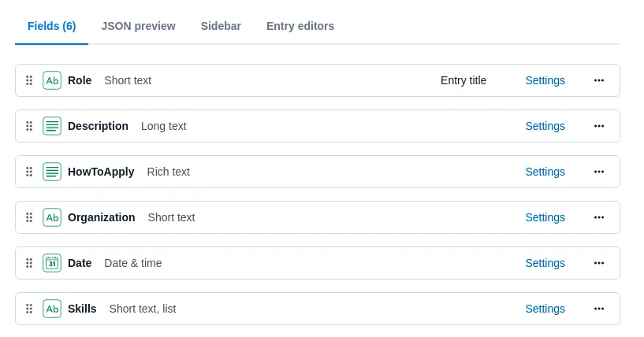Screen dimensions: 644x337
Task: Select the Date field name
Action: 80,263
